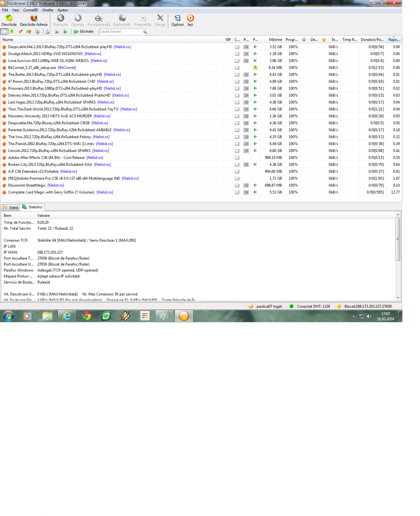
Task: Click the Etichete tags button
Action: (84, 32)
